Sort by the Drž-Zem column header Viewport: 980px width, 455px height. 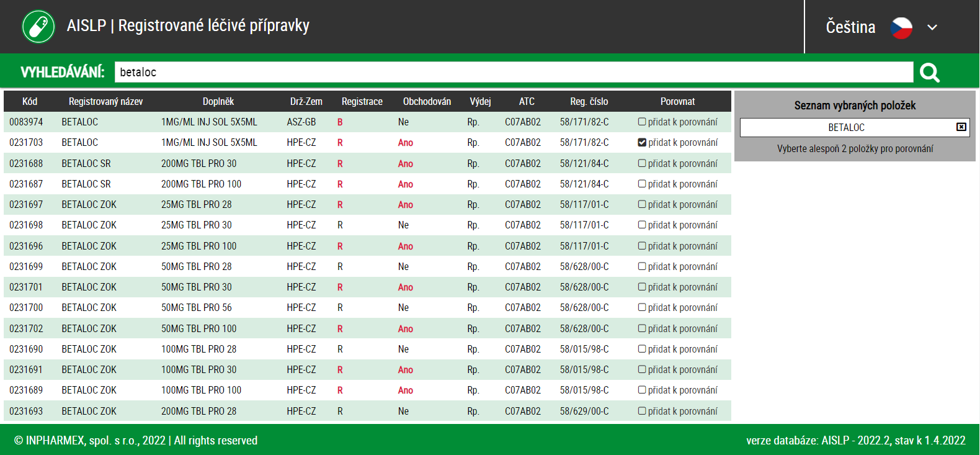(x=306, y=101)
